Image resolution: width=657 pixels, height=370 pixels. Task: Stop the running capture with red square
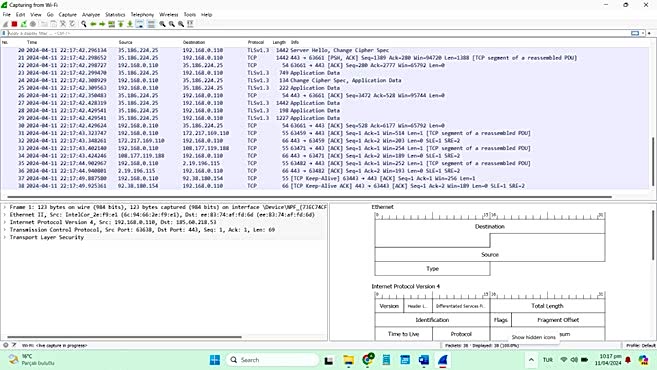pyautogui.click(x=14, y=24)
